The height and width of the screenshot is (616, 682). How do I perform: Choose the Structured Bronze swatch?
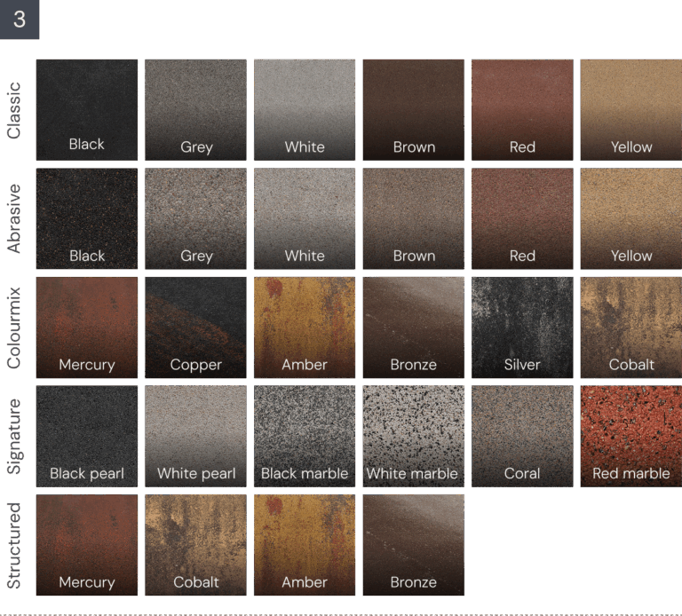[414, 545]
